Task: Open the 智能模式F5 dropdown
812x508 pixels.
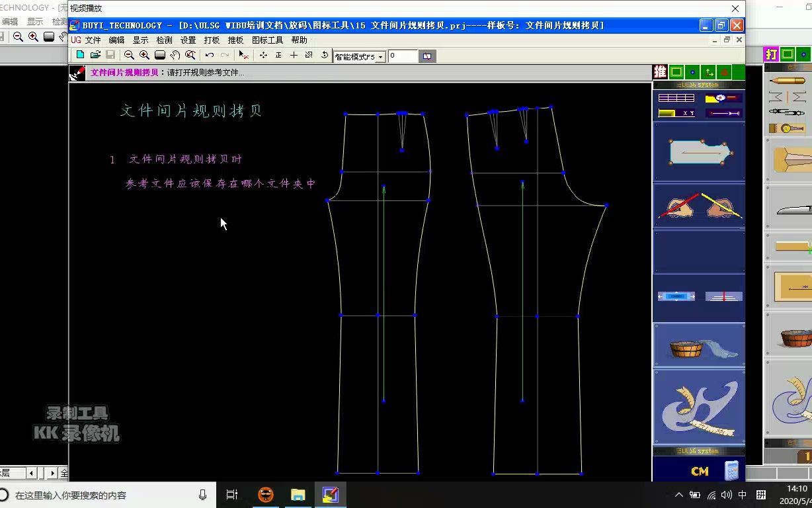Action: point(380,57)
